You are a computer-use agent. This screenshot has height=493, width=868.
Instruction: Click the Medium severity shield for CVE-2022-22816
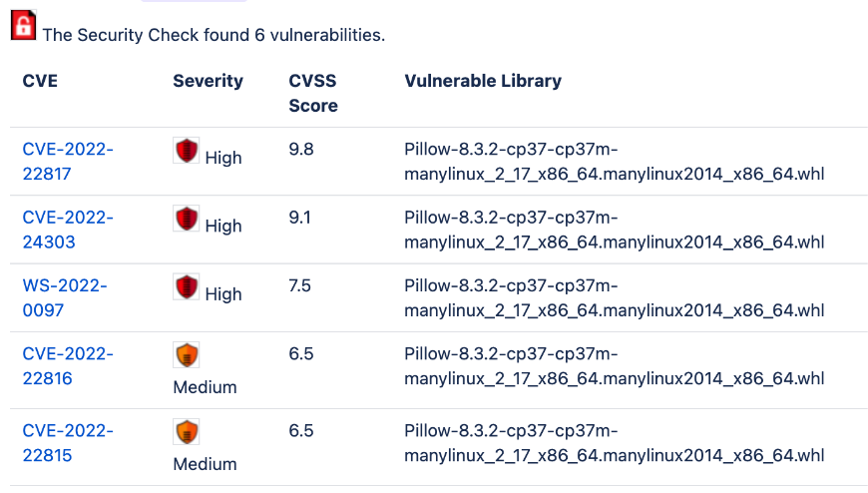[186, 355]
